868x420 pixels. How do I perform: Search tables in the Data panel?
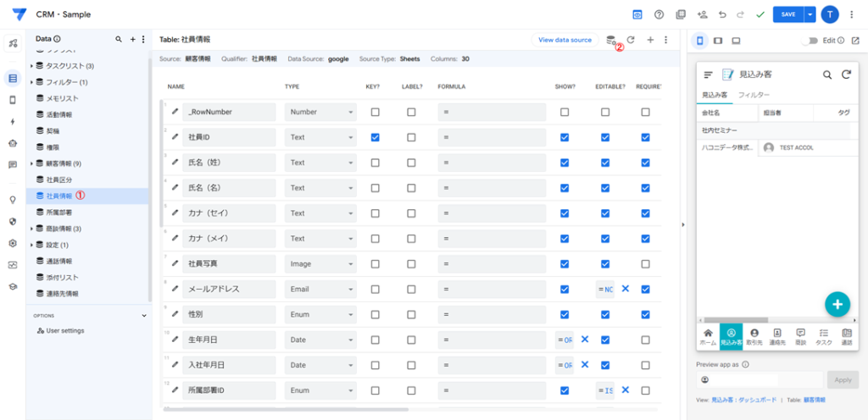(x=118, y=39)
